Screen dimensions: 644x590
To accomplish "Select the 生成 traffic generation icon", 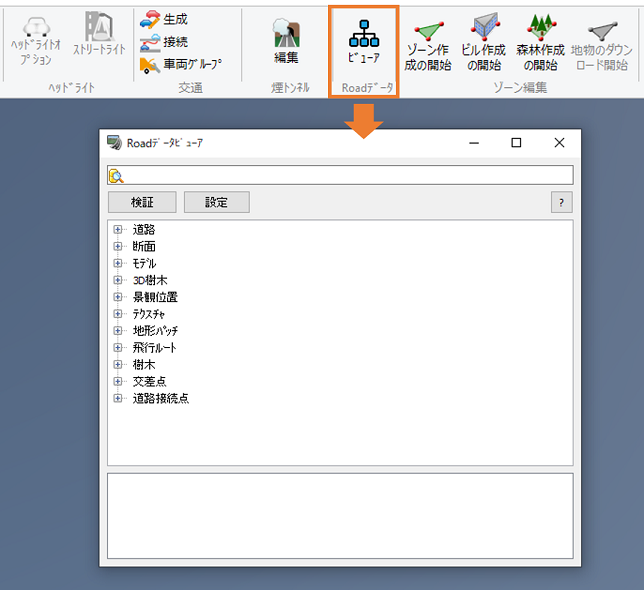I will (150, 19).
